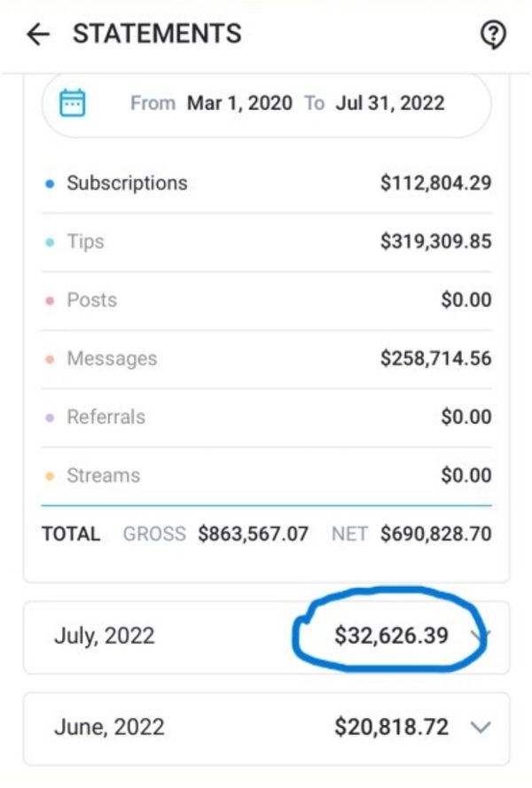Image resolution: width=532 pixels, height=788 pixels.
Task: Open the help question mark icon
Action: coord(493,35)
